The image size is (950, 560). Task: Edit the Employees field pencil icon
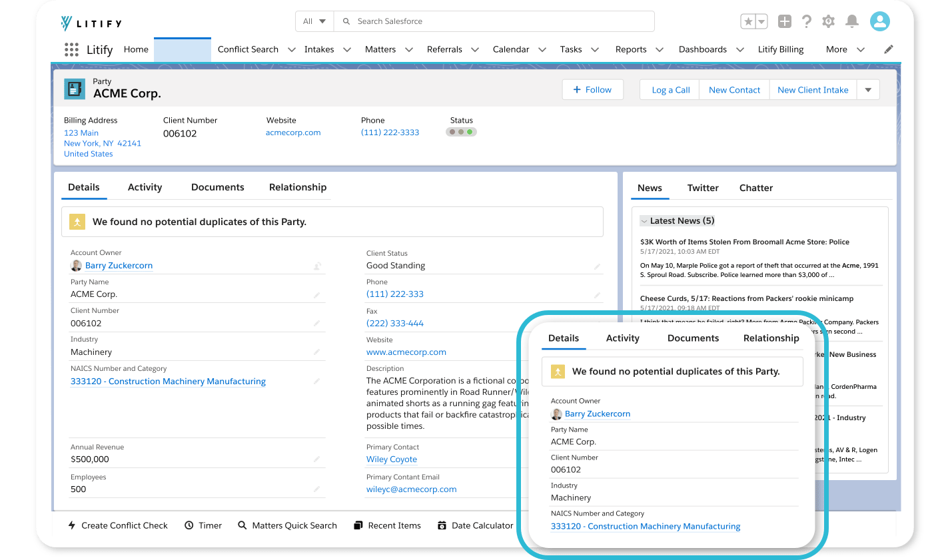(317, 489)
